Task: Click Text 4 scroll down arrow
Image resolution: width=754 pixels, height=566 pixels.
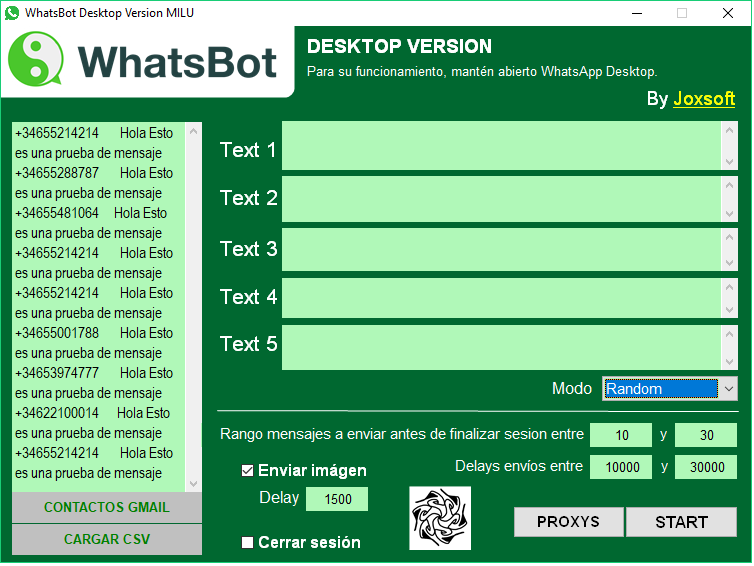Action: point(729,310)
